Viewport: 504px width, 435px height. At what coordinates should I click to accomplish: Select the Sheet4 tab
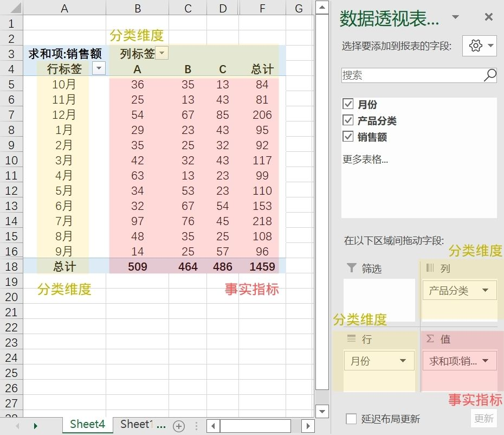(x=87, y=424)
